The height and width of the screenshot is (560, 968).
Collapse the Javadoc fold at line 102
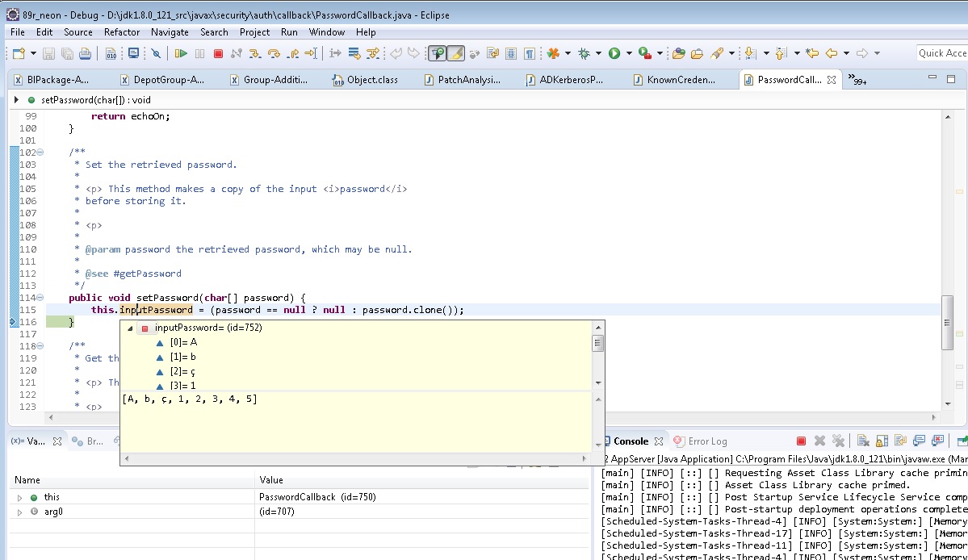pyautogui.click(x=40, y=153)
